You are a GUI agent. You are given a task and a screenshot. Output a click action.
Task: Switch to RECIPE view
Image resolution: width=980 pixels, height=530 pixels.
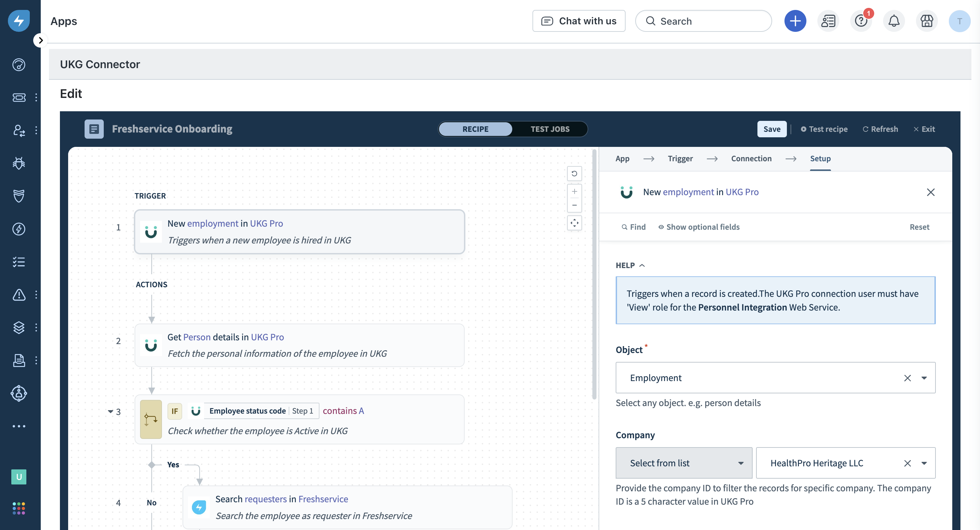[x=475, y=129]
